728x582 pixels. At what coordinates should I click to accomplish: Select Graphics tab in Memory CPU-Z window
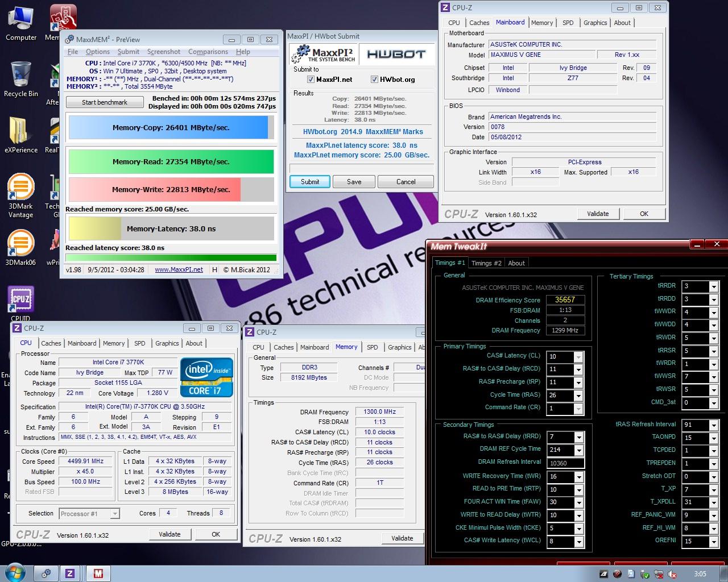[x=400, y=347]
